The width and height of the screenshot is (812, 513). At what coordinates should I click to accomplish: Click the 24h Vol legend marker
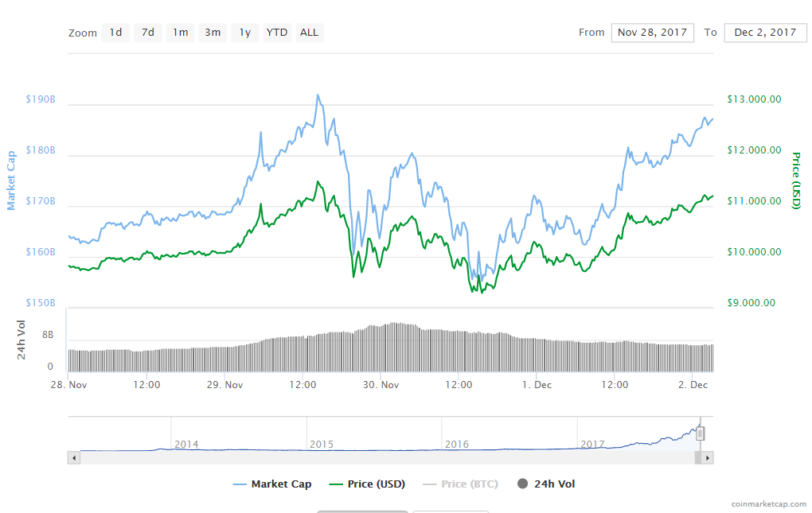(521, 484)
